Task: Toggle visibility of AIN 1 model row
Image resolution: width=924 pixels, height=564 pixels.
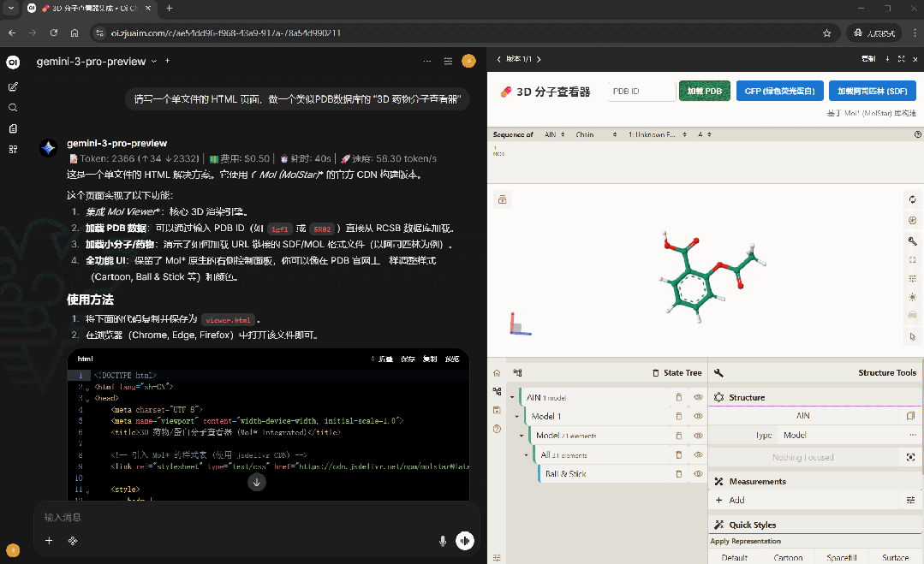Action: click(698, 397)
